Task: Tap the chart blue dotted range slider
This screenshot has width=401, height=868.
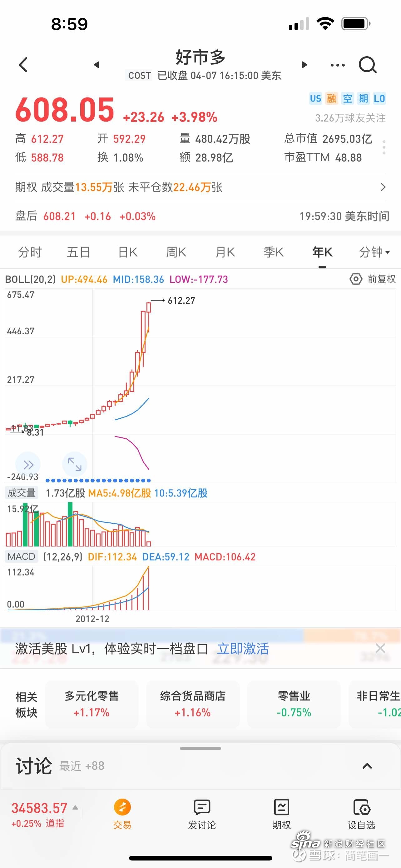Action: [98, 481]
